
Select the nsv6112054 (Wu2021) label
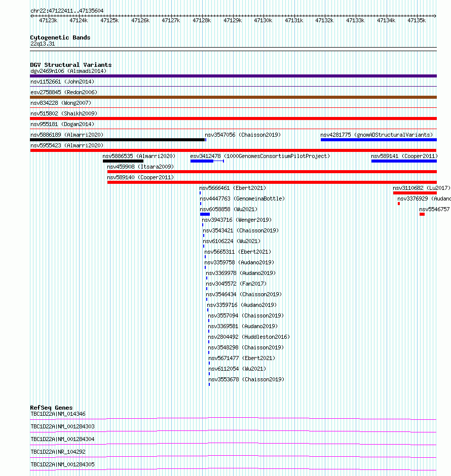[238, 369]
